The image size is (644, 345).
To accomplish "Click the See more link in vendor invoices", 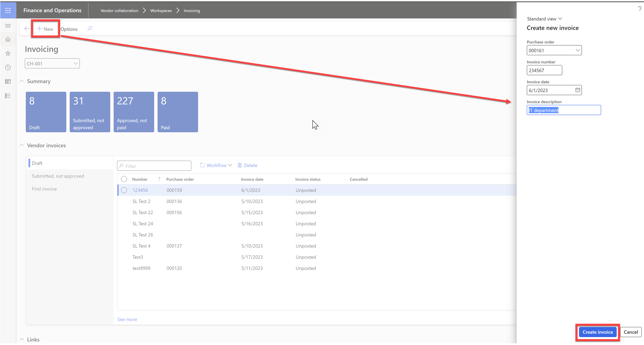I will click(127, 319).
